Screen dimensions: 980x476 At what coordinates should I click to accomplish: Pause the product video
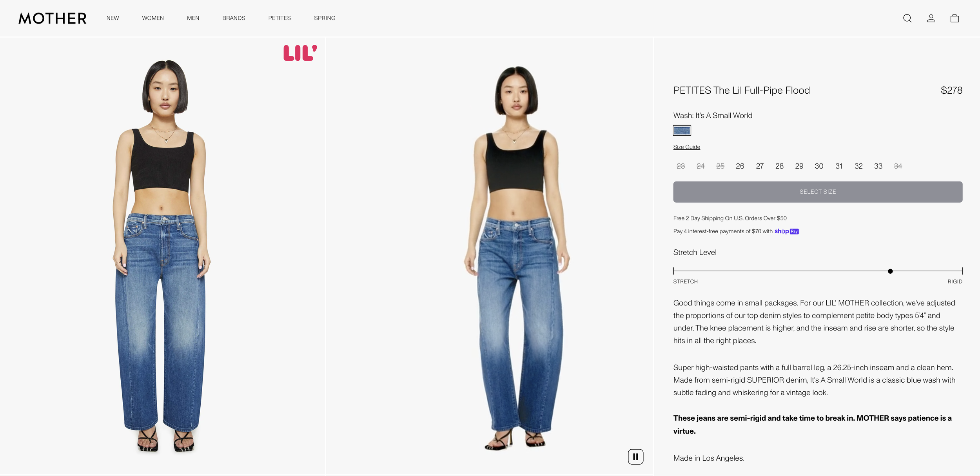click(x=635, y=457)
